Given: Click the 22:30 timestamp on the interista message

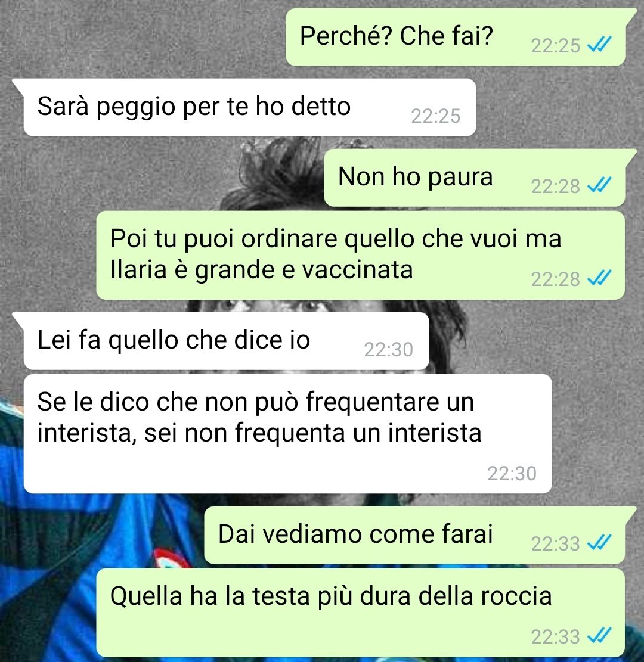Looking at the screenshot, I should (512, 473).
